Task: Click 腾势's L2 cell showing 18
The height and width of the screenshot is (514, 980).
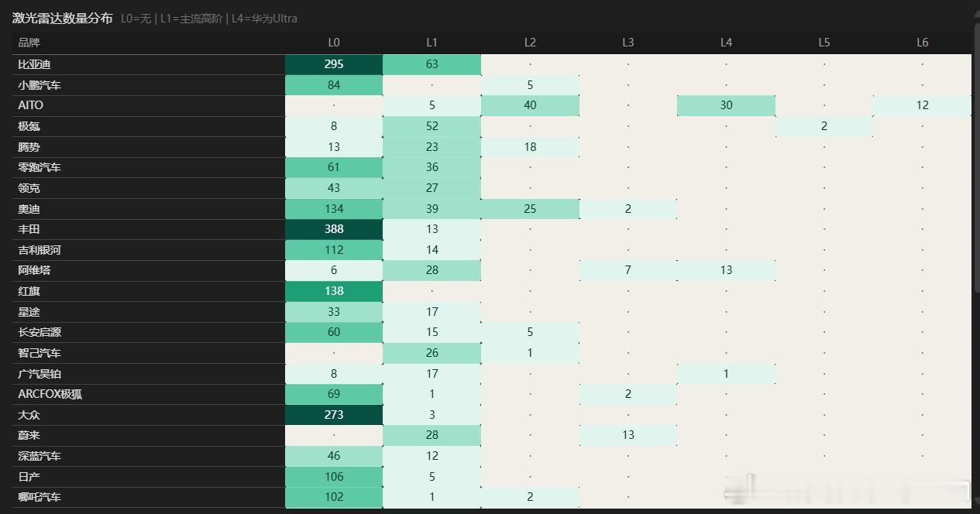Action: coord(530,146)
